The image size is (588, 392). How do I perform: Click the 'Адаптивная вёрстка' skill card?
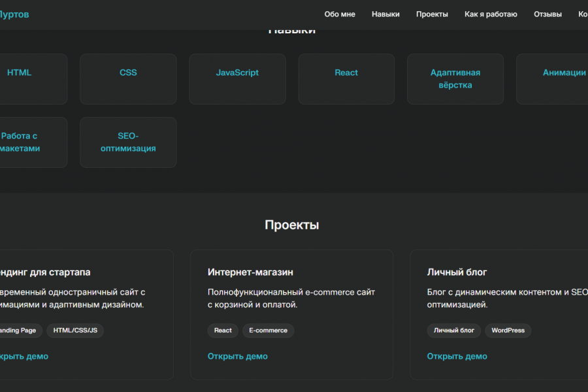click(x=455, y=79)
